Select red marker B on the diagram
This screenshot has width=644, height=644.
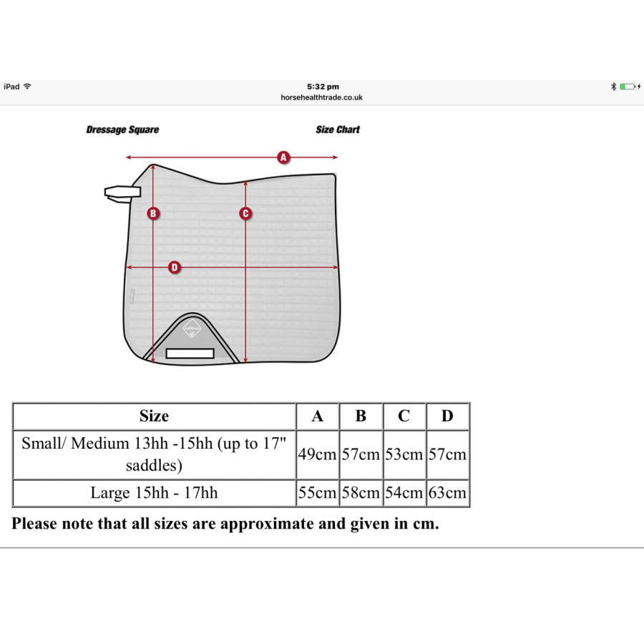point(152,213)
